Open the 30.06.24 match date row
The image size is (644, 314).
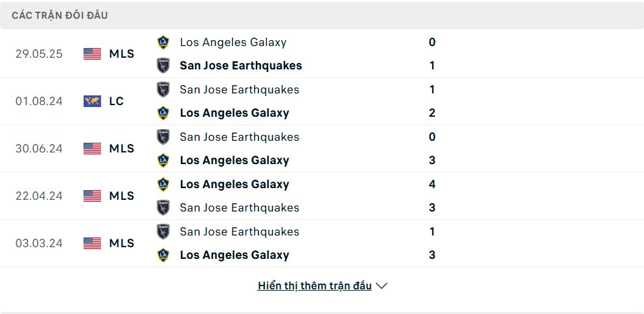pyautogui.click(x=322, y=149)
